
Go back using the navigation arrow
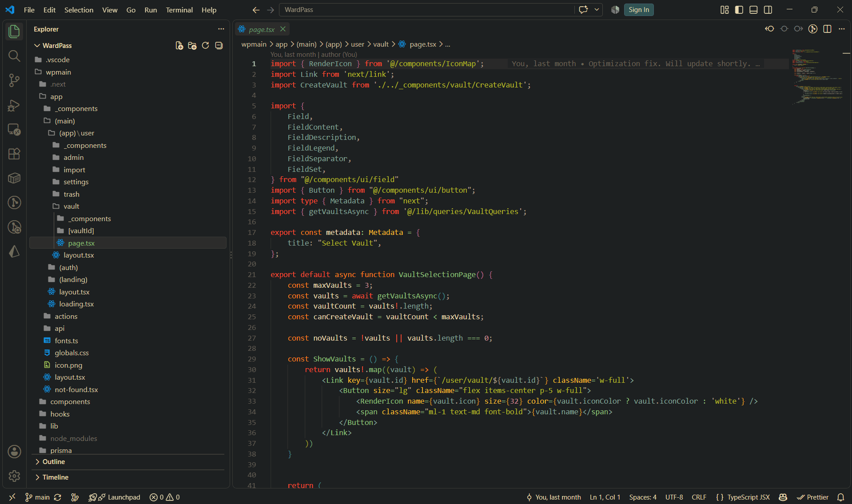(x=256, y=10)
